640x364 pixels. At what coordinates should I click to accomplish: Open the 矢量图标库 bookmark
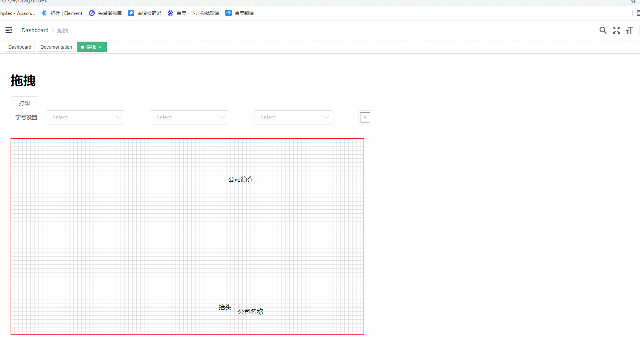(x=105, y=13)
